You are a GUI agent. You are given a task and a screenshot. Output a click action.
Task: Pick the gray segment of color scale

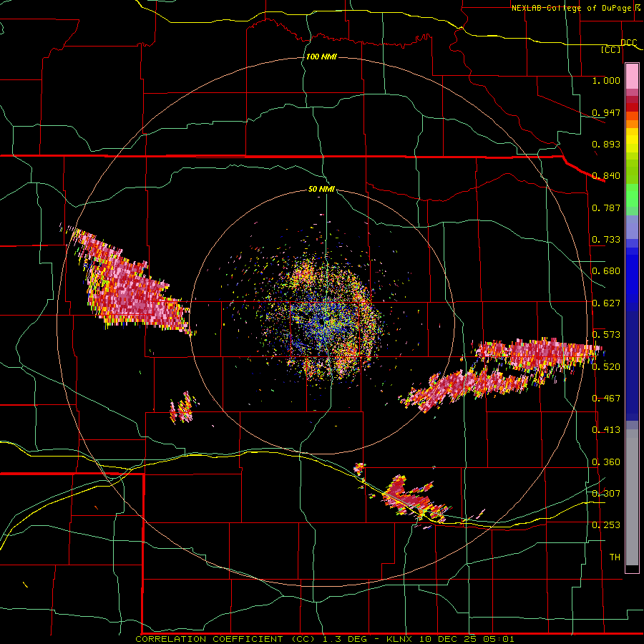coord(632,497)
